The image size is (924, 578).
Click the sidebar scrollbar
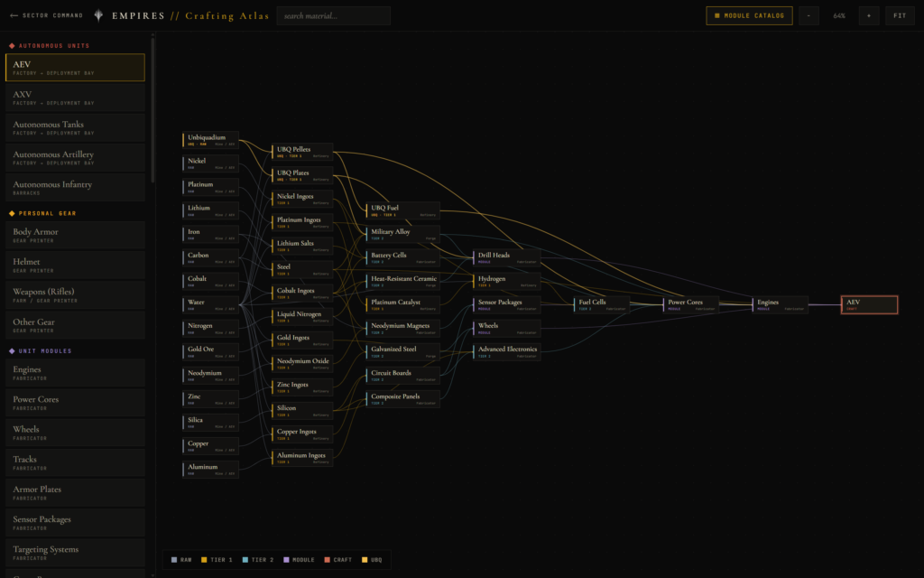coord(152,109)
